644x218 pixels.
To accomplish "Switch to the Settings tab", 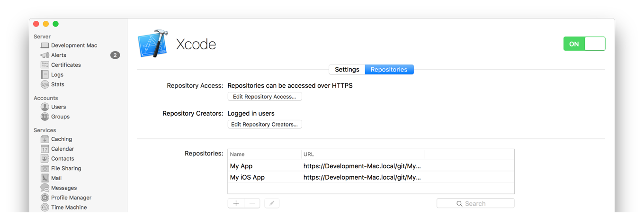I will tap(347, 70).
